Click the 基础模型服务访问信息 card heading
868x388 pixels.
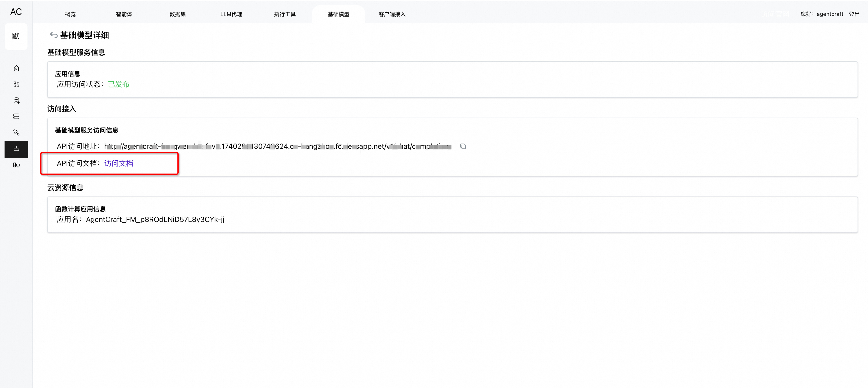click(87, 130)
